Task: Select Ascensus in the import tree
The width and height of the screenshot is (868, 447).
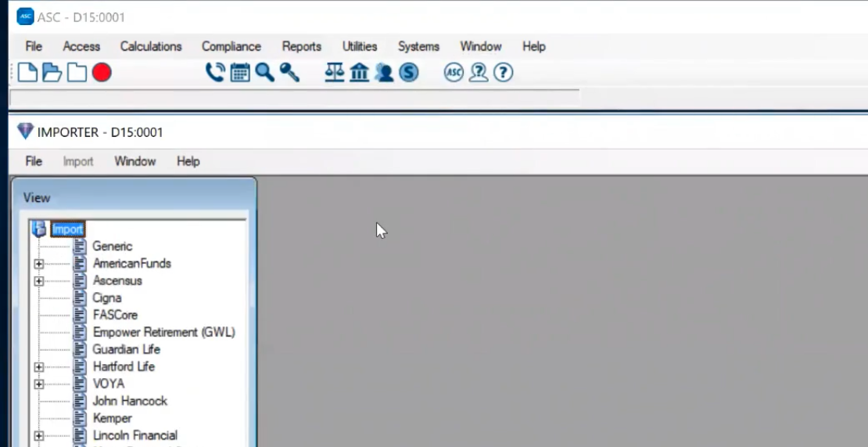Action: click(x=117, y=280)
